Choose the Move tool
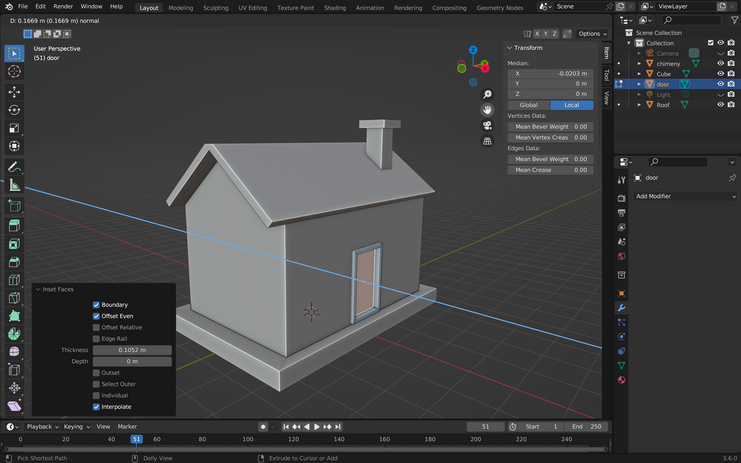The image size is (741, 463). point(14,92)
